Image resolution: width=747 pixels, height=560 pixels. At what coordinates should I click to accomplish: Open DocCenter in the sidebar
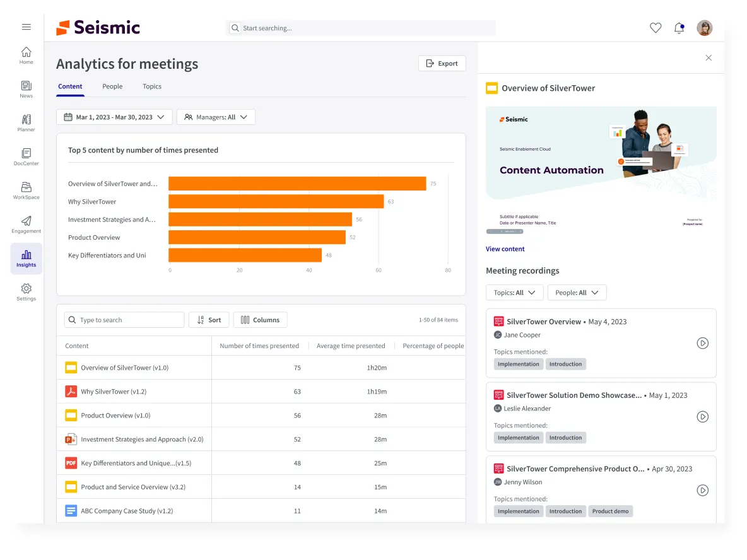pyautogui.click(x=26, y=156)
